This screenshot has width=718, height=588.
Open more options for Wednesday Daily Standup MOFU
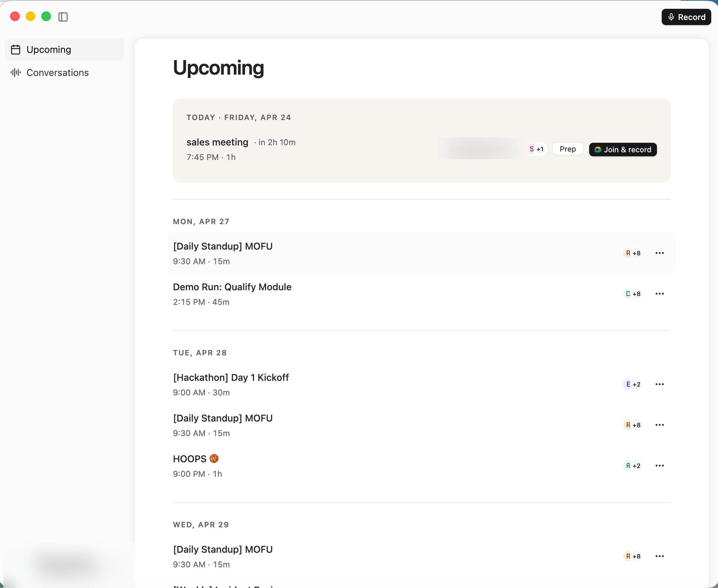[x=659, y=556]
